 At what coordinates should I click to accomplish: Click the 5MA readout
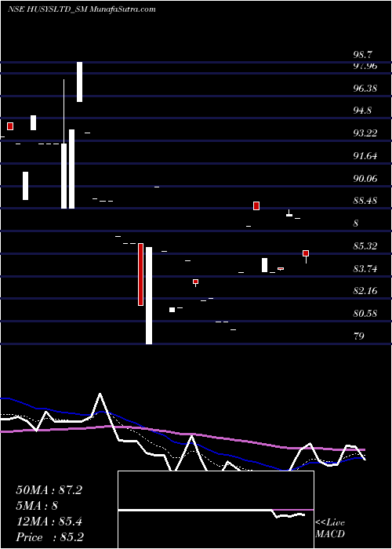pyautogui.click(x=37, y=506)
